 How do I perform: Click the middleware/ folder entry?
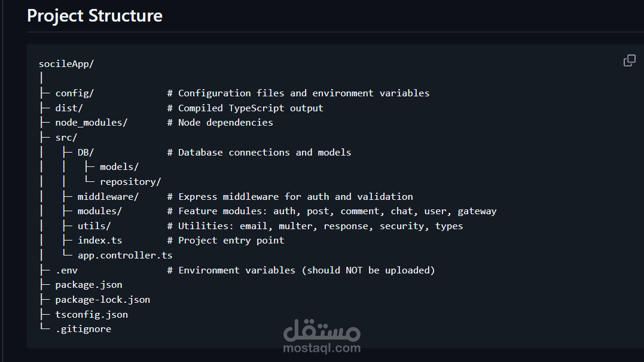tap(108, 197)
